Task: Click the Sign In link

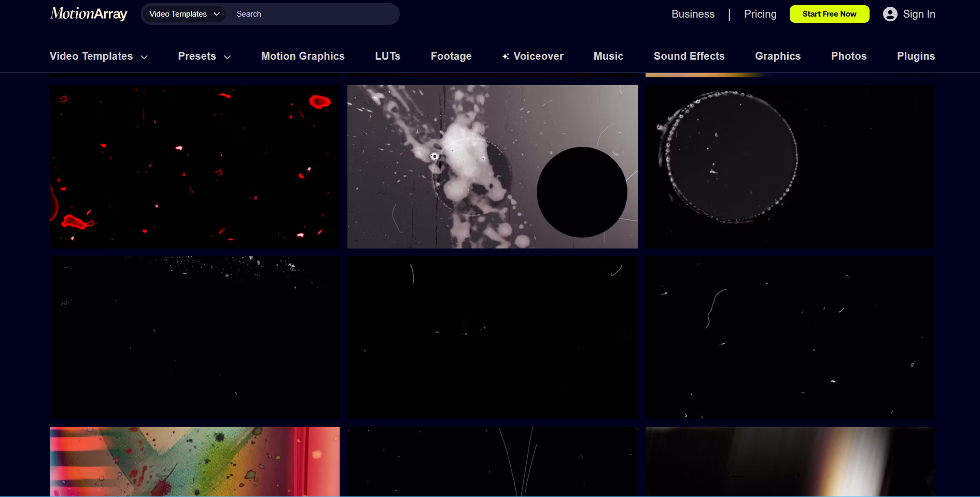Action: (x=919, y=14)
